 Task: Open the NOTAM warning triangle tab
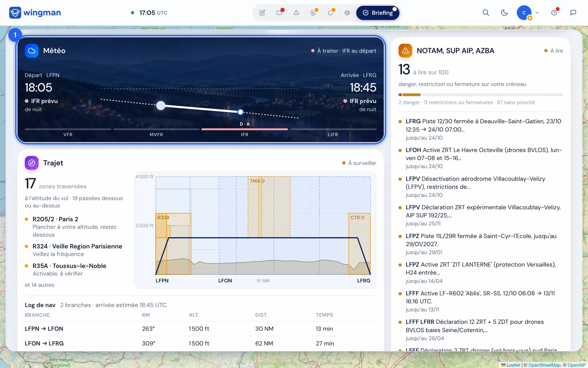pyautogui.click(x=296, y=13)
